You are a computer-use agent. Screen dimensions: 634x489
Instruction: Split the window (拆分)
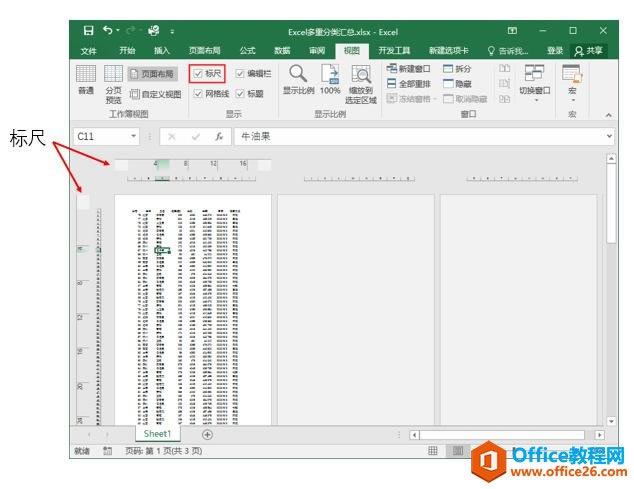click(x=457, y=69)
